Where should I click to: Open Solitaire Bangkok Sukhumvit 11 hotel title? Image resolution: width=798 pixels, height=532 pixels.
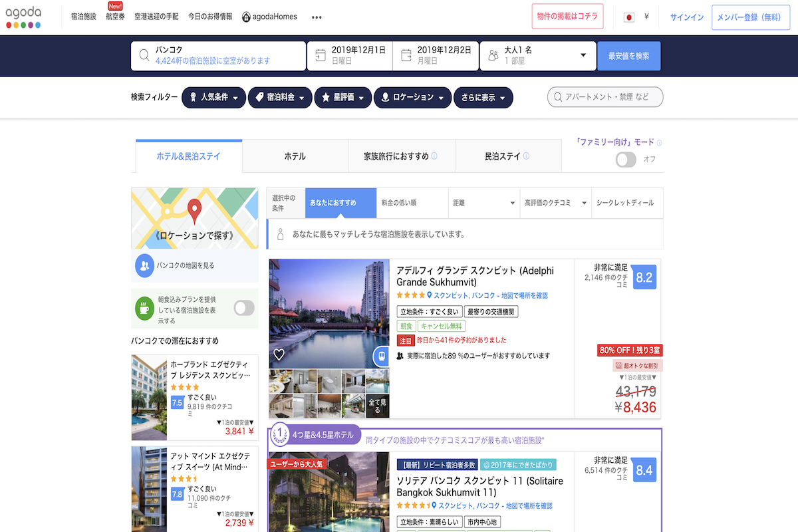click(x=479, y=487)
